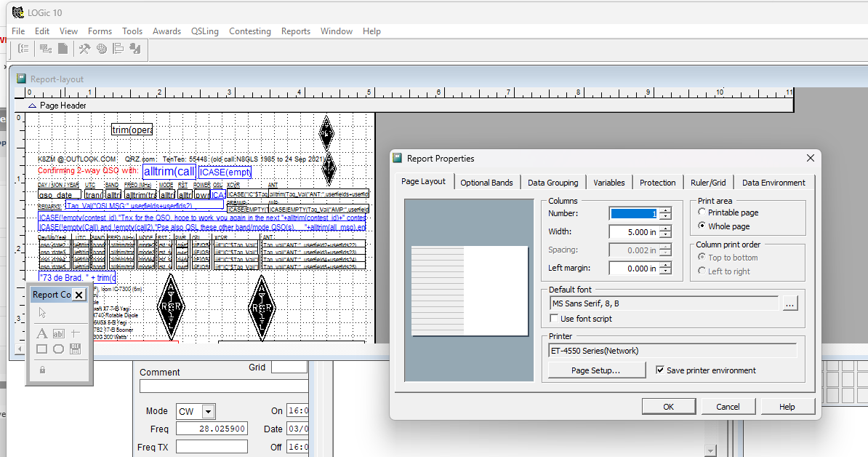Click the Left margin input field
Viewport: 868px width, 457px height.
(x=632, y=269)
